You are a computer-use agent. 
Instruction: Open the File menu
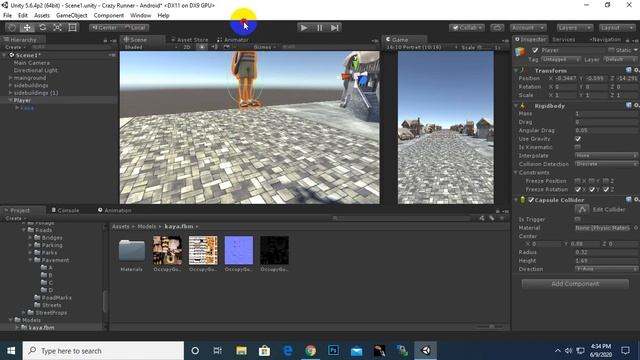pos(7,16)
